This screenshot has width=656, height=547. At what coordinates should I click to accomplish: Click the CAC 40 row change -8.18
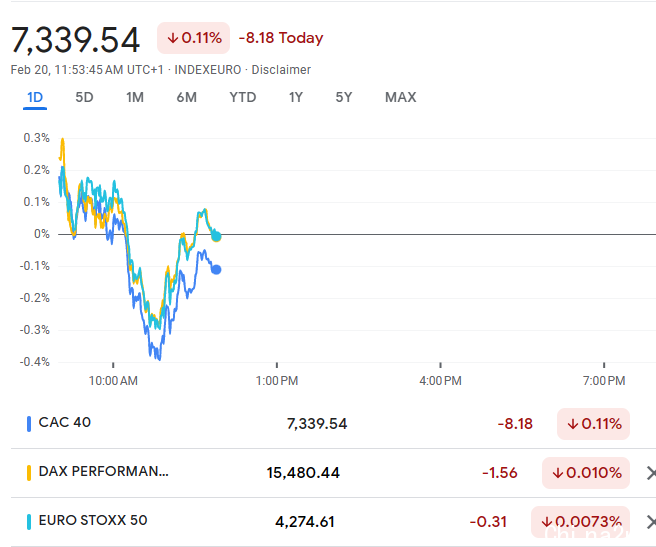pos(515,424)
